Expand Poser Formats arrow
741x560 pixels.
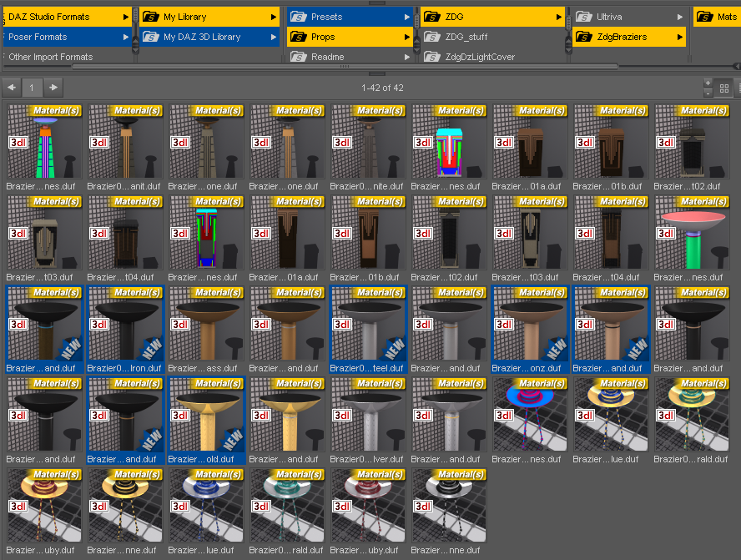pos(126,37)
